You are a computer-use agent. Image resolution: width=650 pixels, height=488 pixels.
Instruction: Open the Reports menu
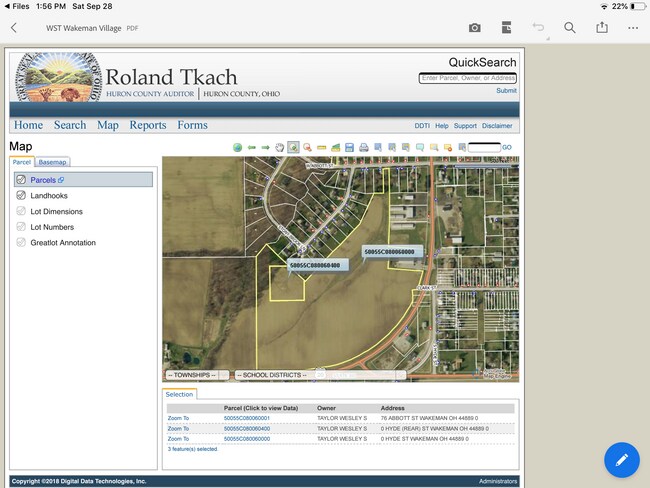(148, 125)
